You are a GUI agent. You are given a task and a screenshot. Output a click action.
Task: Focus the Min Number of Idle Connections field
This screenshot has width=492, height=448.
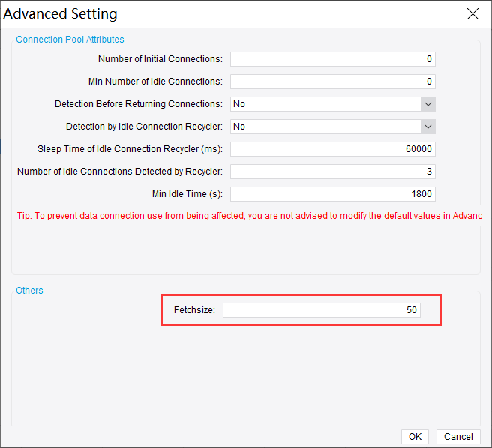click(x=332, y=82)
